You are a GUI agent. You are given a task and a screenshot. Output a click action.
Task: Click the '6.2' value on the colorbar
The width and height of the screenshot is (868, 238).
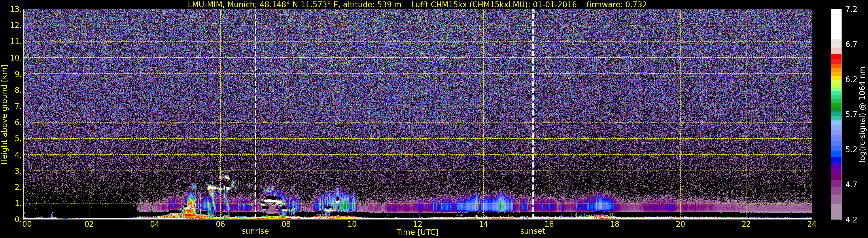pyautogui.click(x=851, y=79)
